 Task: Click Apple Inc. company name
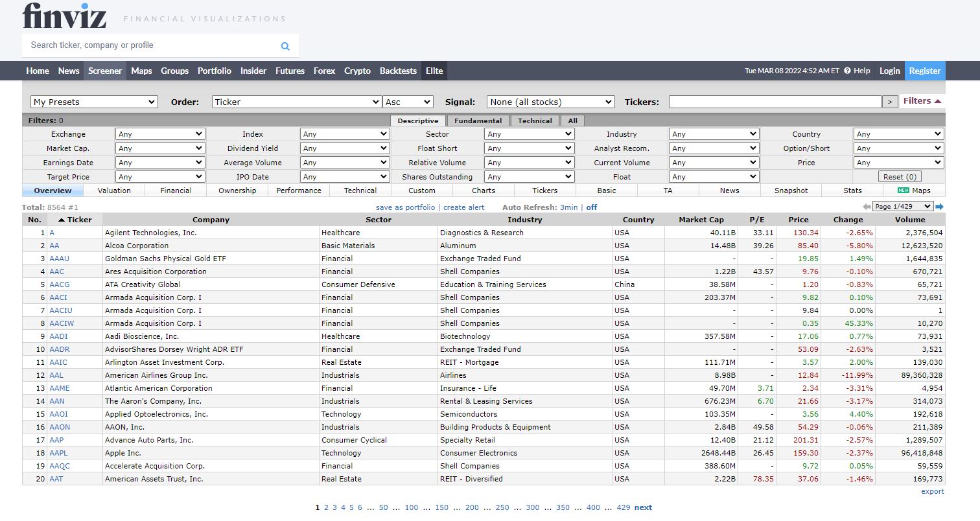pos(123,453)
